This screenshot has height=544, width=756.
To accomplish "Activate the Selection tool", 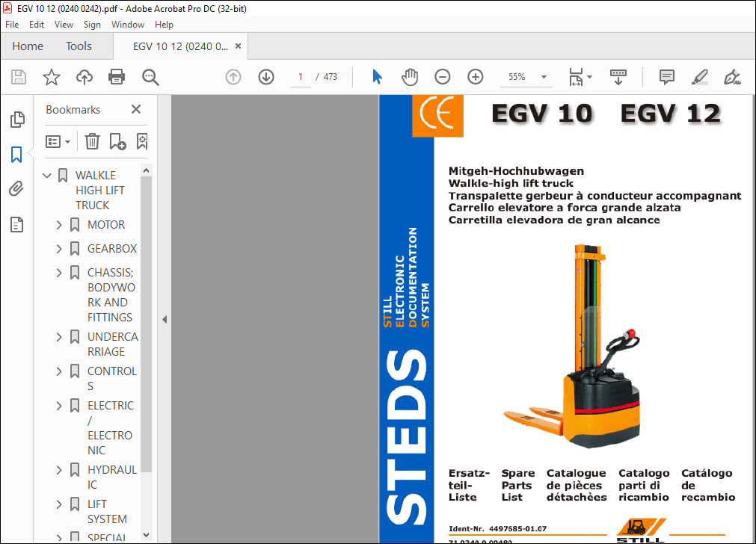I will [x=377, y=76].
